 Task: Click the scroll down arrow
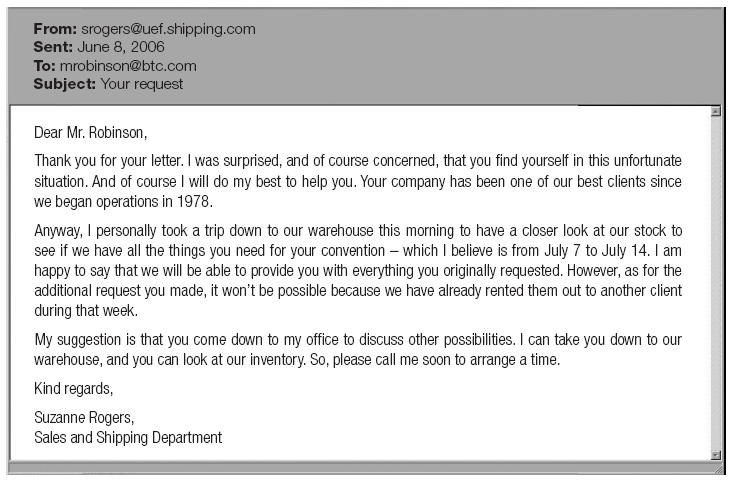[715, 453]
